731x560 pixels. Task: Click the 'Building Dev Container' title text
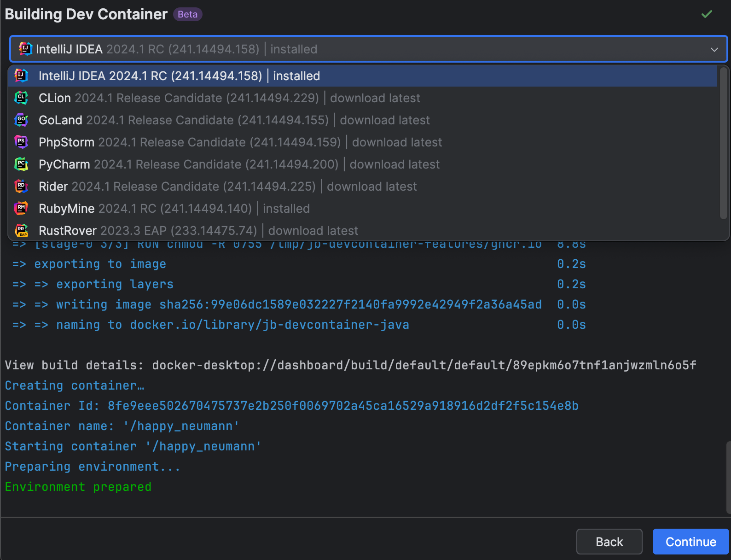(x=86, y=14)
